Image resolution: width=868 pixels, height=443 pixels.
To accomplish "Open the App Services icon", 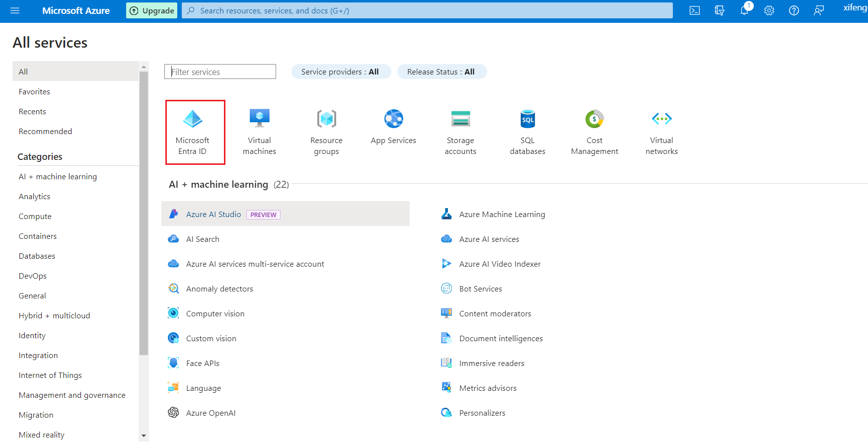I will (x=394, y=119).
